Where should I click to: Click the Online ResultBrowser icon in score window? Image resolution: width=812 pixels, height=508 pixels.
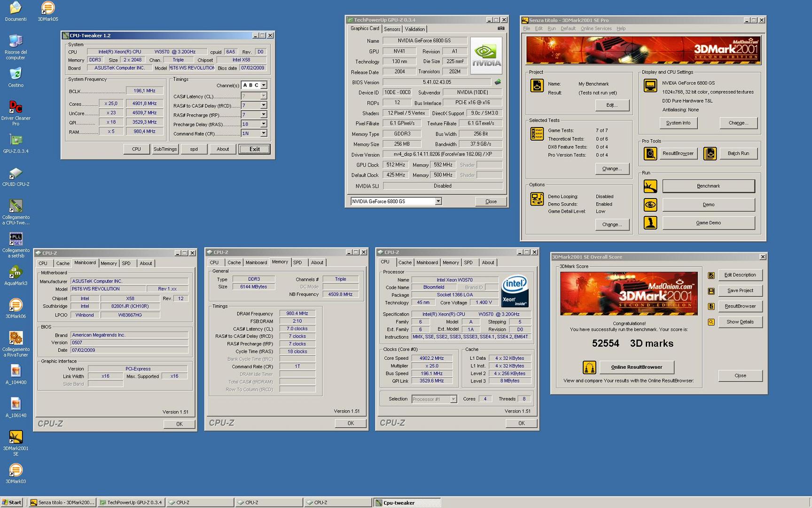coord(589,367)
